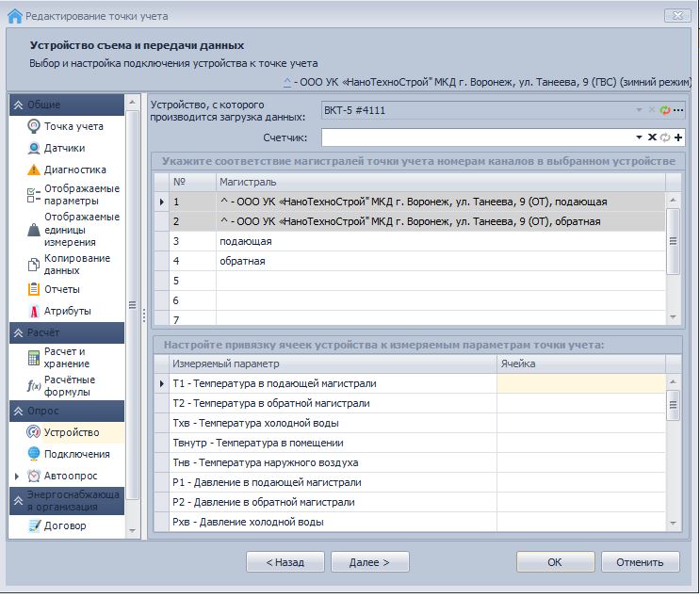Collapse the Общие sidebar group
This screenshot has height=598, width=700.
18,105
